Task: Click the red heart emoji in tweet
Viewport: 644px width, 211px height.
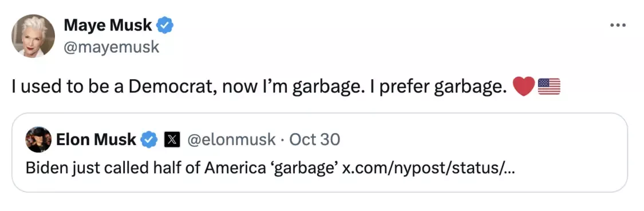Action: [524, 87]
